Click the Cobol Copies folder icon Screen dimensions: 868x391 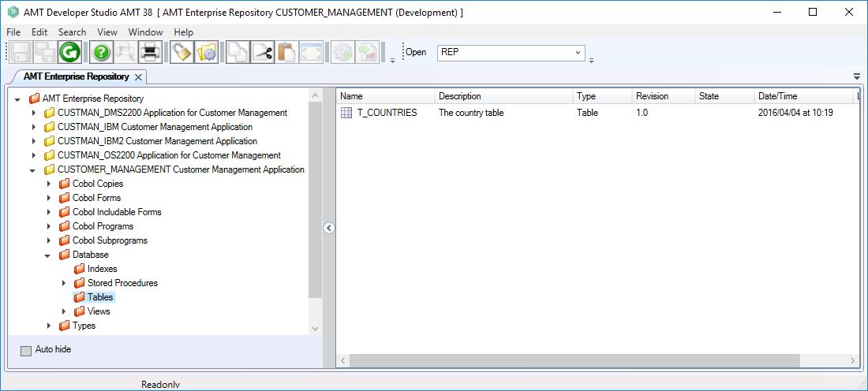(64, 184)
